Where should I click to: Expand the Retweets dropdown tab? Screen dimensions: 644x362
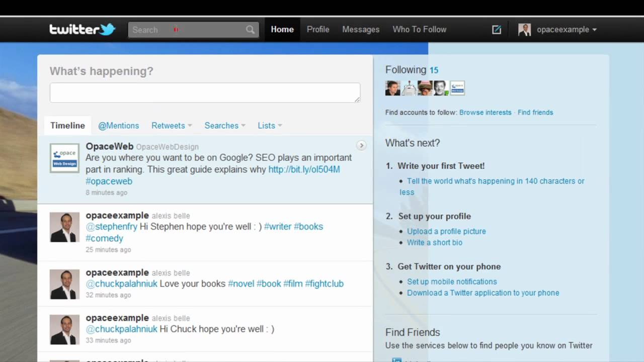[172, 126]
